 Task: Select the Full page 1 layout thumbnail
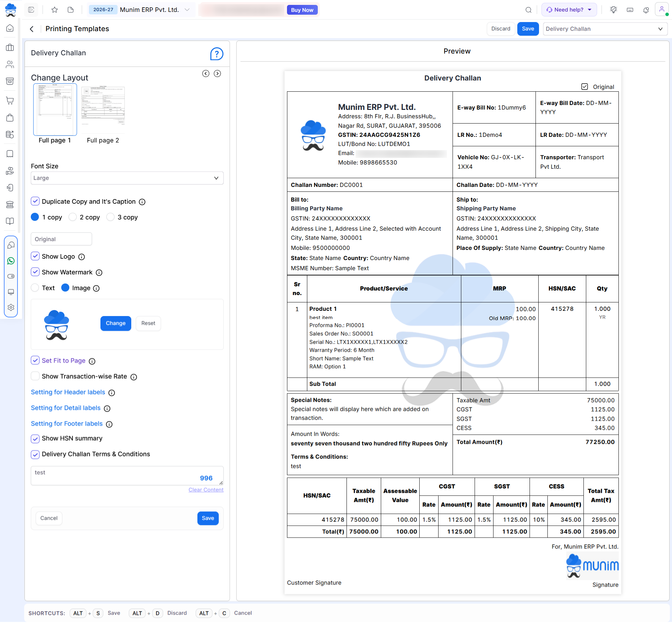tap(55, 110)
